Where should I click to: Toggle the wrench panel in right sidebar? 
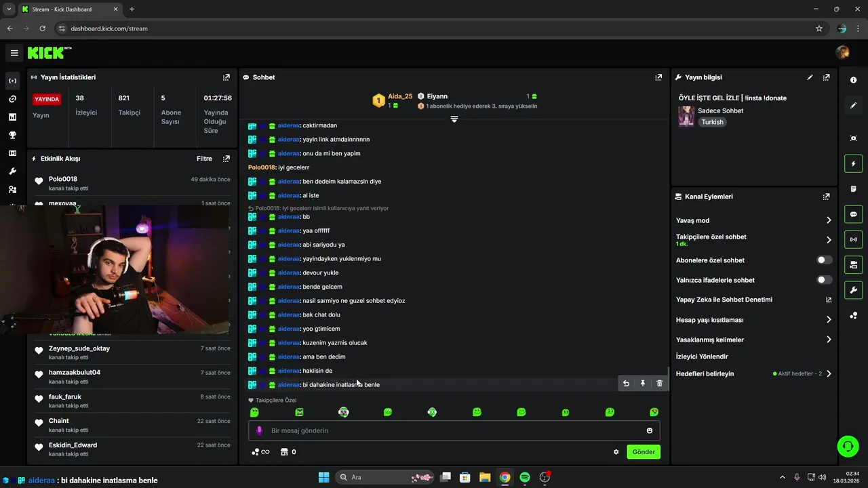click(853, 290)
